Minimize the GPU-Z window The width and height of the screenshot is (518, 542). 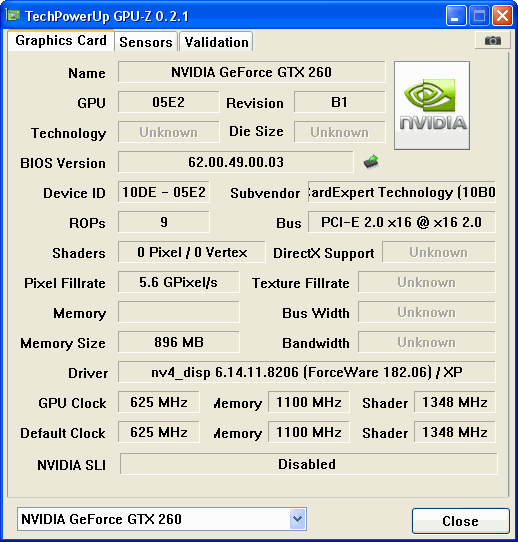(456, 16)
